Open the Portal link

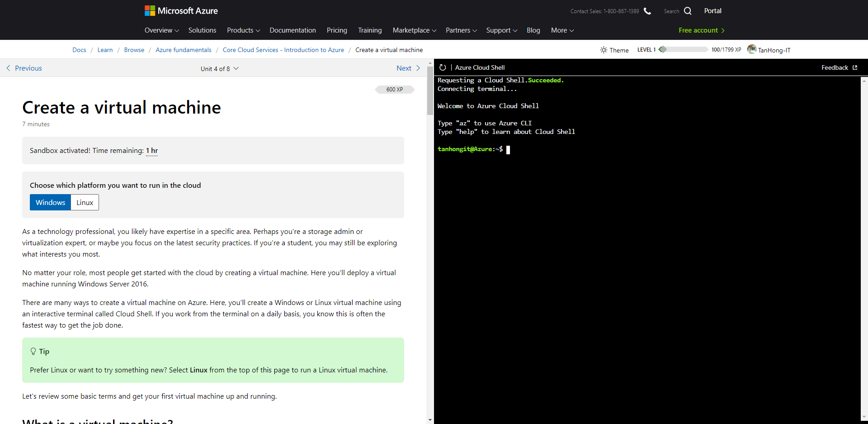[713, 11]
